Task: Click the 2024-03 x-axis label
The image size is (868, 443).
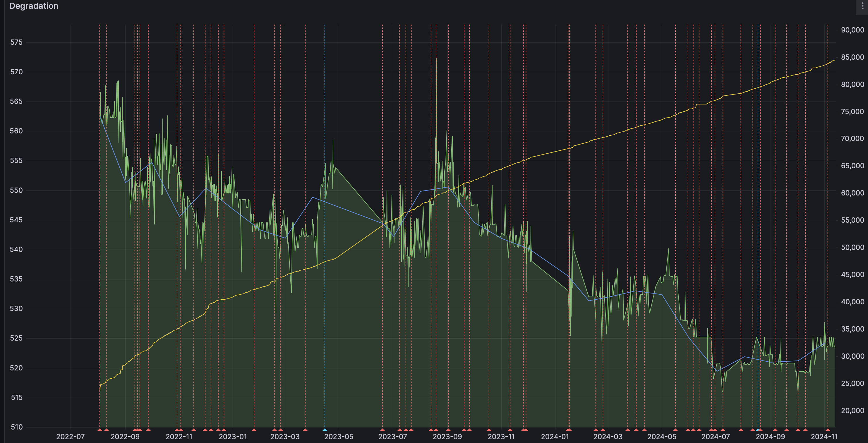Action: [x=608, y=437]
